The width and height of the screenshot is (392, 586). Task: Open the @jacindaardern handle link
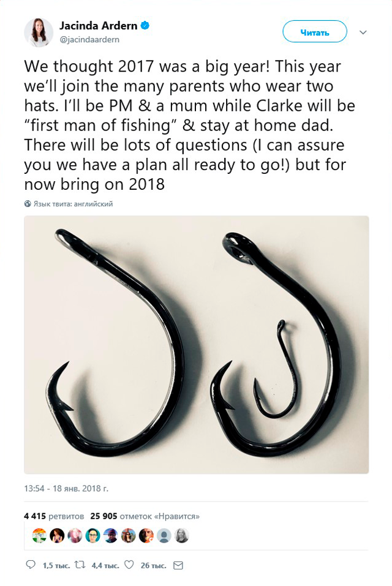(x=89, y=40)
